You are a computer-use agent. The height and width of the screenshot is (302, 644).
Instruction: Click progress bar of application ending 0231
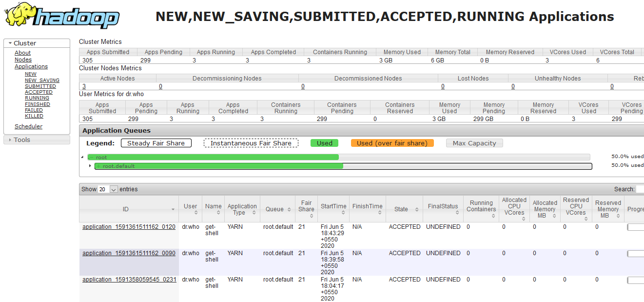(x=636, y=280)
